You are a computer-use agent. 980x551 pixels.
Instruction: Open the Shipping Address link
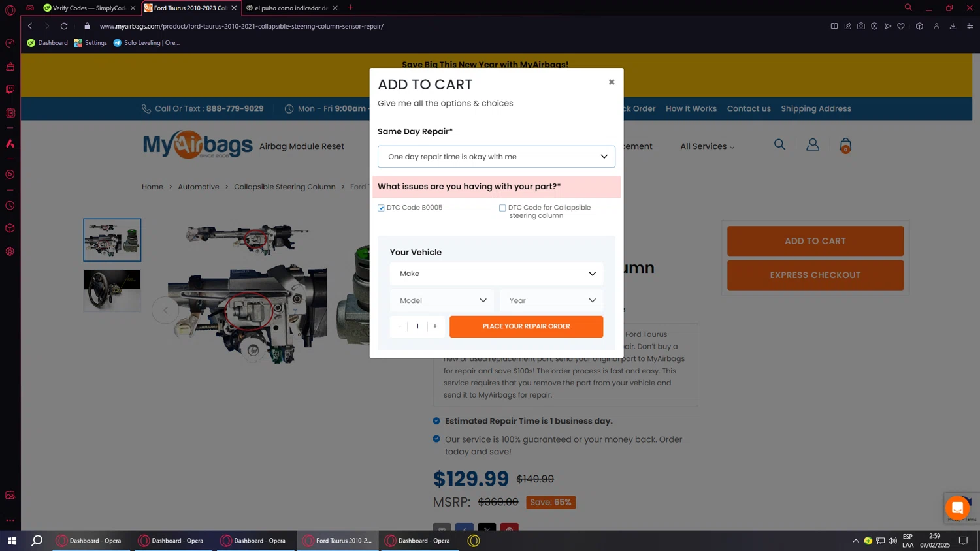[816, 108]
